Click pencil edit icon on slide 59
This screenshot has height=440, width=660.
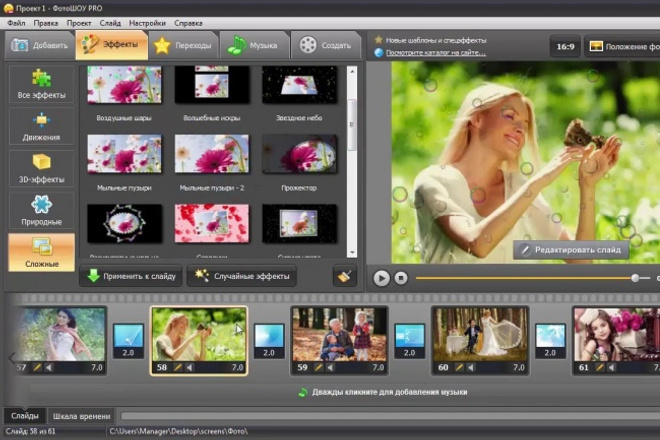point(319,368)
